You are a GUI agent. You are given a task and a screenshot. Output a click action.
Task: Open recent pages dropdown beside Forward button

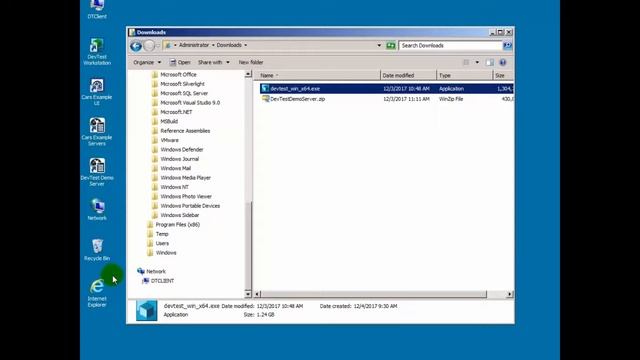click(158, 46)
